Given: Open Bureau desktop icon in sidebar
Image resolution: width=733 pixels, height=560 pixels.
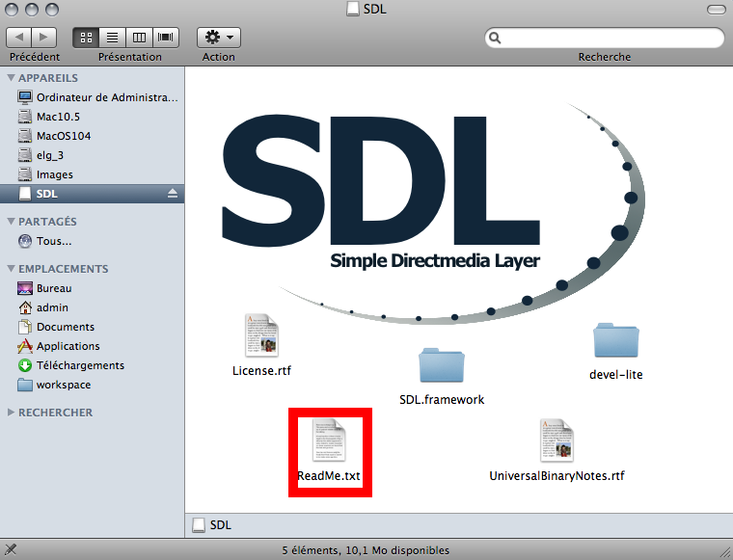Looking at the screenshot, I should (x=25, y=288).
